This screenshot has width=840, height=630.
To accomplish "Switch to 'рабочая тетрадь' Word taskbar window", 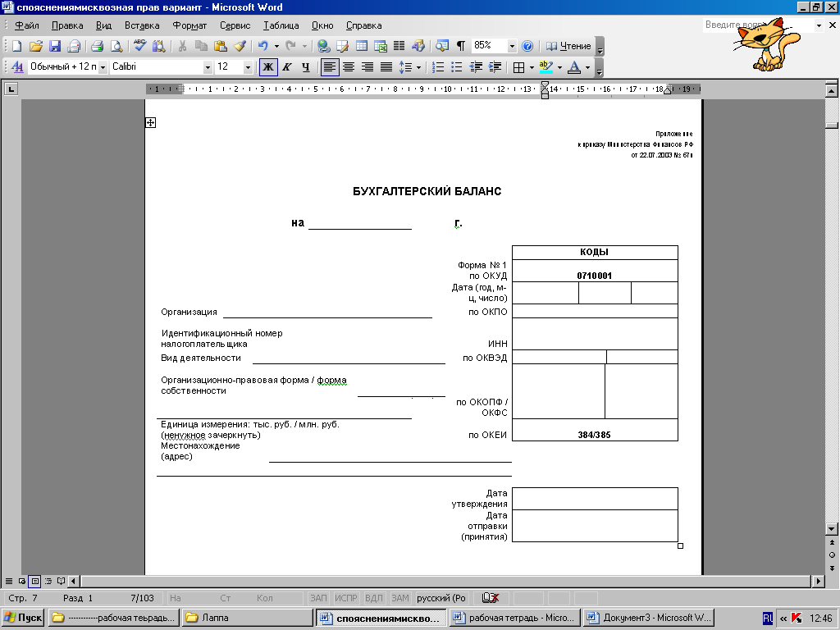I will 514,618.
